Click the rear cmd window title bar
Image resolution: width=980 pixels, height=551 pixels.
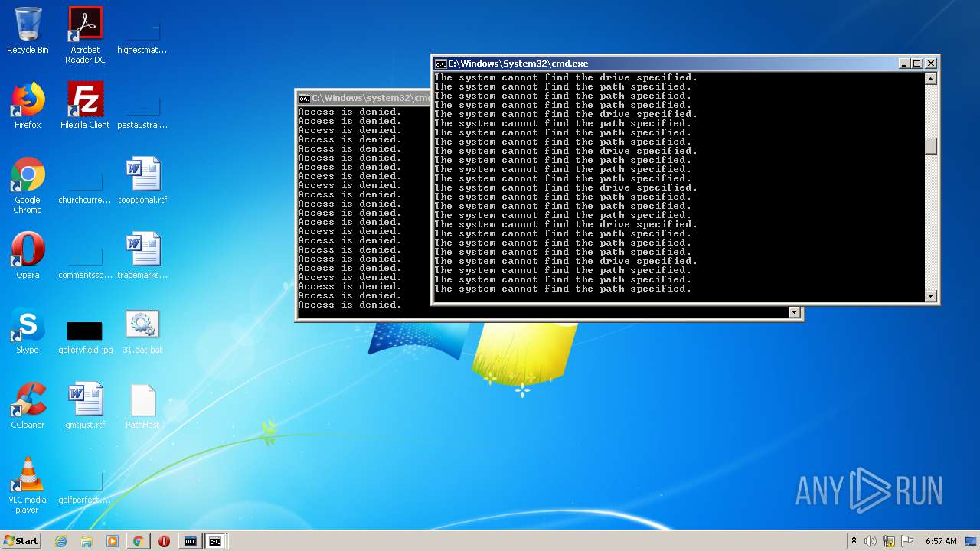coord(364,98)
